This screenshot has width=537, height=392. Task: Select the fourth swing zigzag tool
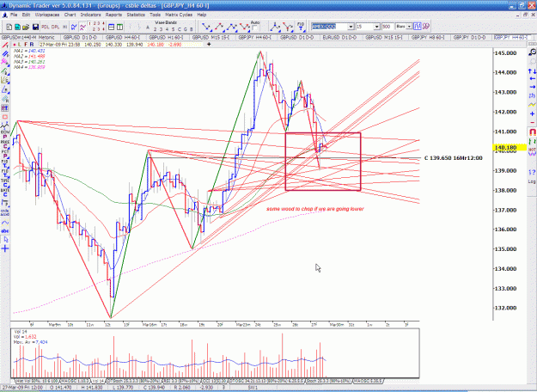tap(245, 27)
